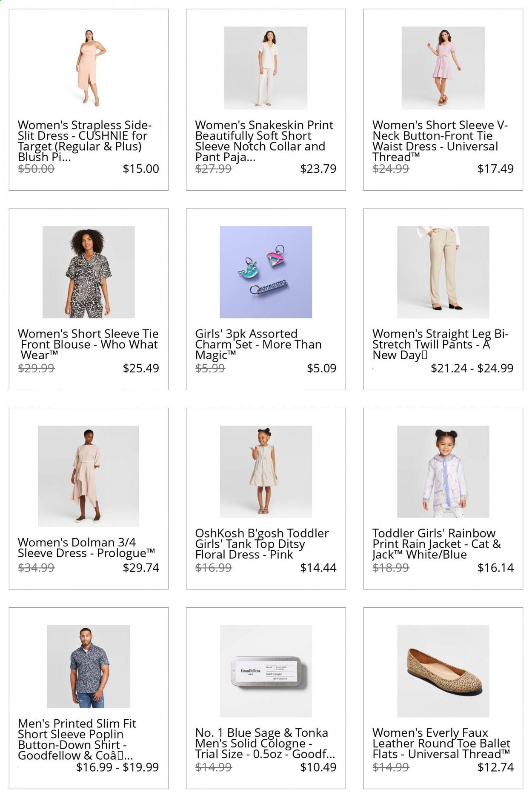Viewport: 532px width, 798px height.
Task: Click the Goodfellow Solid Cologne tin image
Action: point(266,671)
